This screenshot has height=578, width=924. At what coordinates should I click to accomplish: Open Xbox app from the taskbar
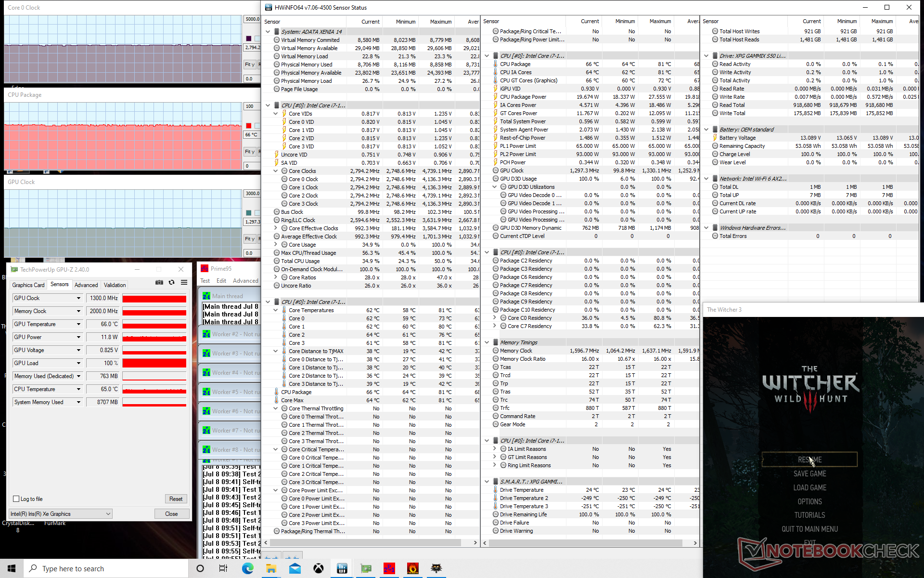(319, 568)
